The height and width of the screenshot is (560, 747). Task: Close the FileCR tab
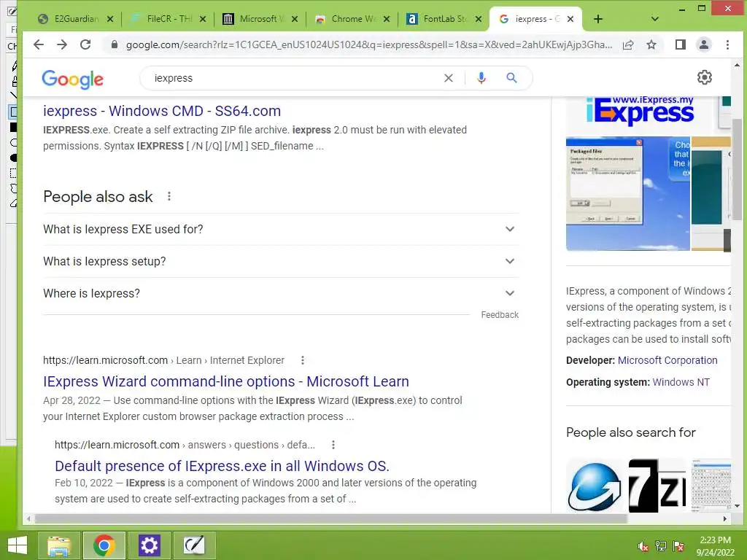coord(203,19)
